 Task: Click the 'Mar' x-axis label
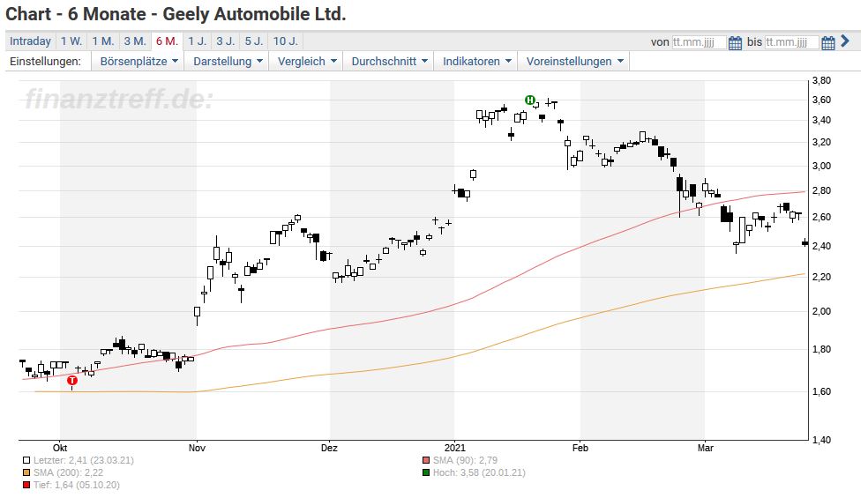pos(706,448)
